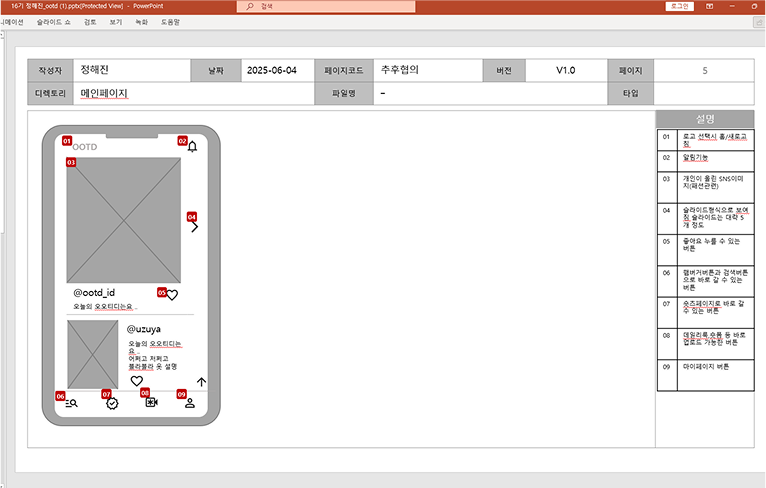This screenshot has width=766, height=488.
Task: Select the large image placeholder in the mockup
Action: click(124, 220)
